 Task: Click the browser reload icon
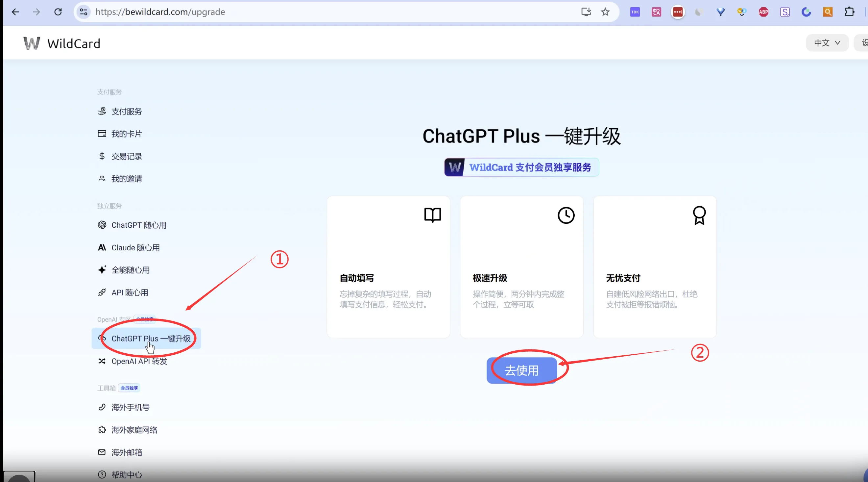coord(58,12)
